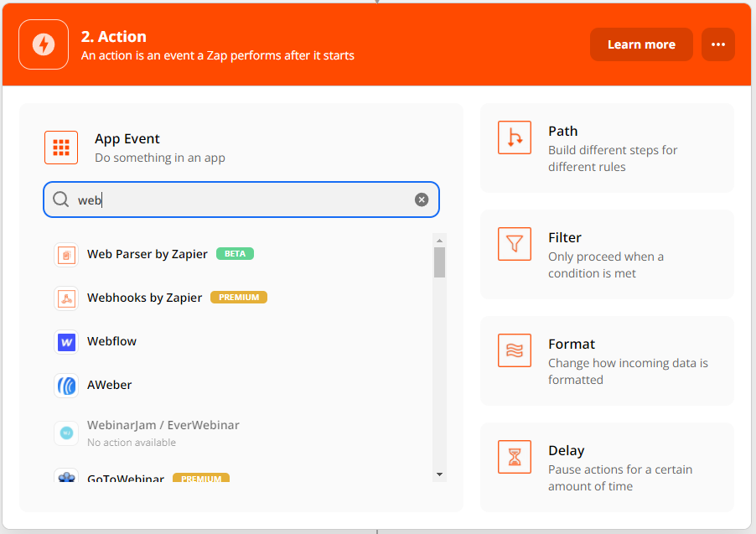Click the Webhooks by Zapier icon
Image resolution: width=756 pixels, height=534 pixels.
pyautogui.click(x=66, y=298)
